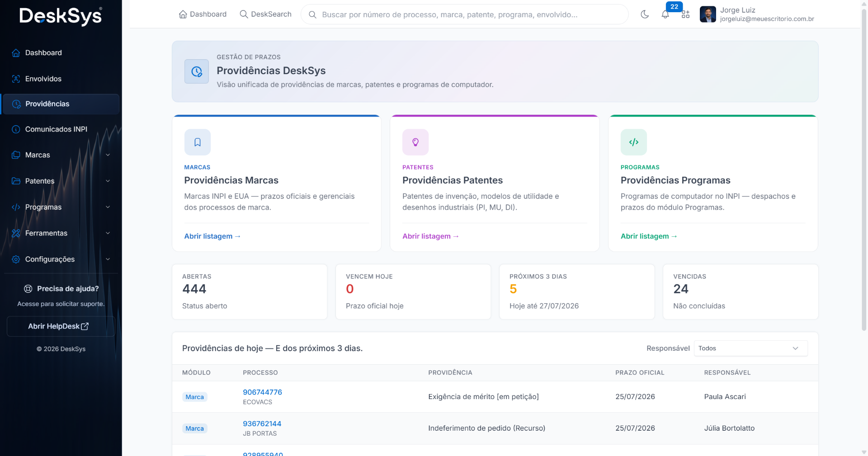Select the Configurações sidebar item
This screenshot has height=456, width=868.
[61, 259]
